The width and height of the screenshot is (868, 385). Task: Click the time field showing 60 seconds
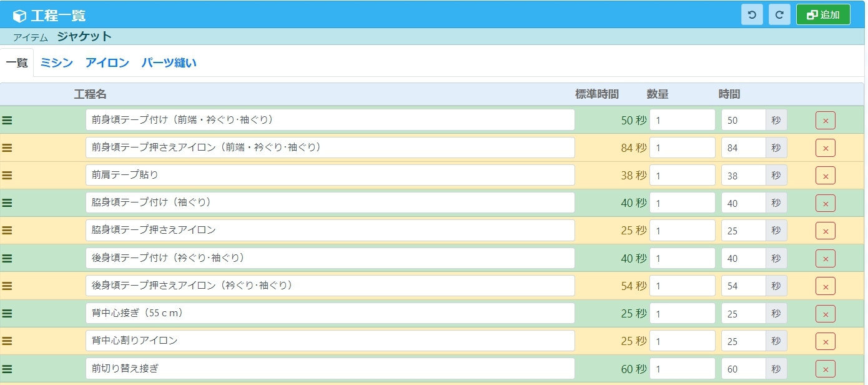(743, 369)
